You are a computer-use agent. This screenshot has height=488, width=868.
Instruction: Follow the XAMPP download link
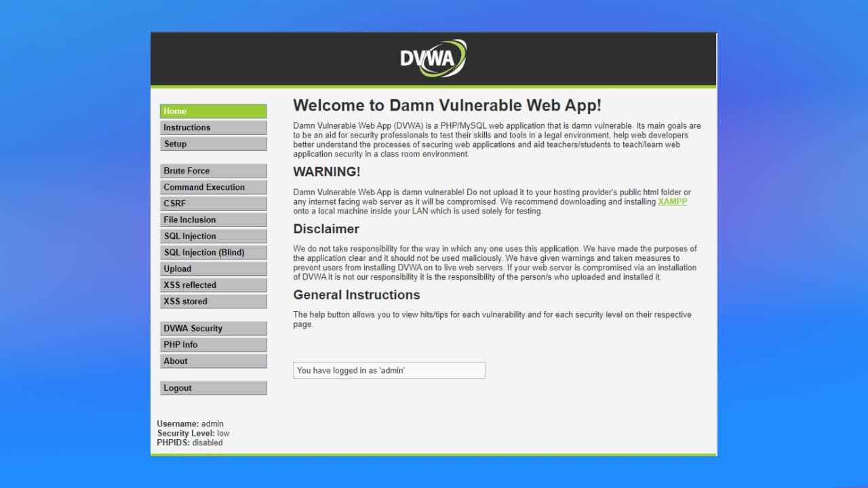672,202
